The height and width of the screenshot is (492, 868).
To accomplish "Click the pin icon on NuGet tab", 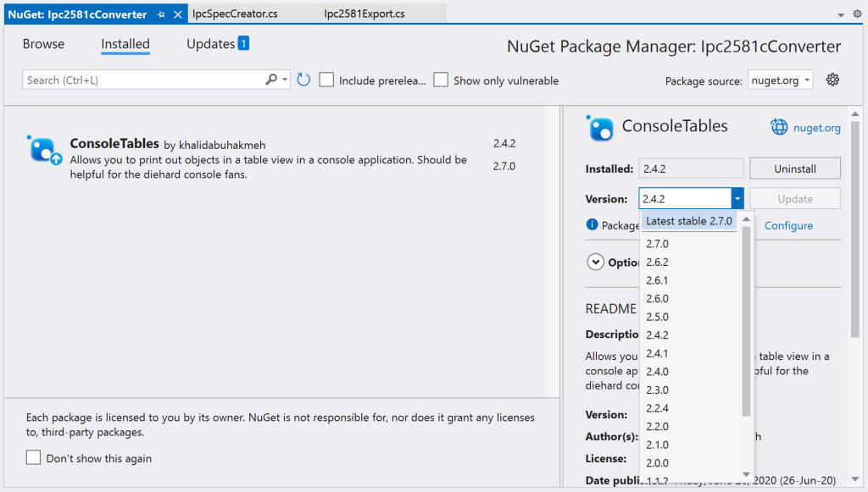I will tap(161, 14).
